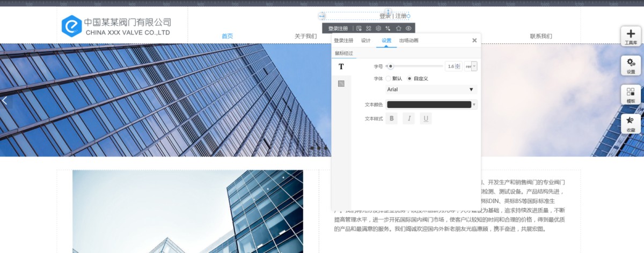Click the 登录 | 注册 link text
The height and width of the screenshot is (253, 644).
pyautogui.click(x=393, y=16)
